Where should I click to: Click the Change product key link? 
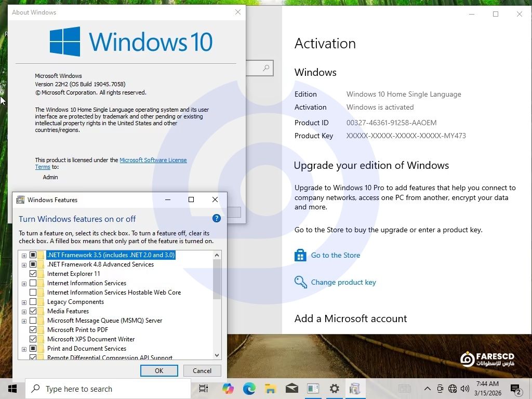pos(343,282)
